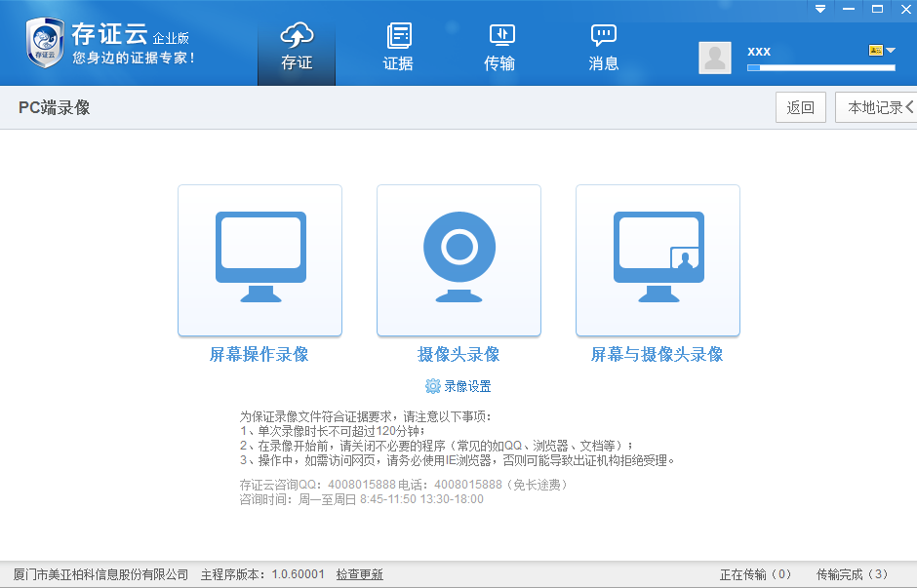The width and height of the screenshot is (917, 588).
Task: Click note about 120分钟 recording limit
Action: (333, 431)
